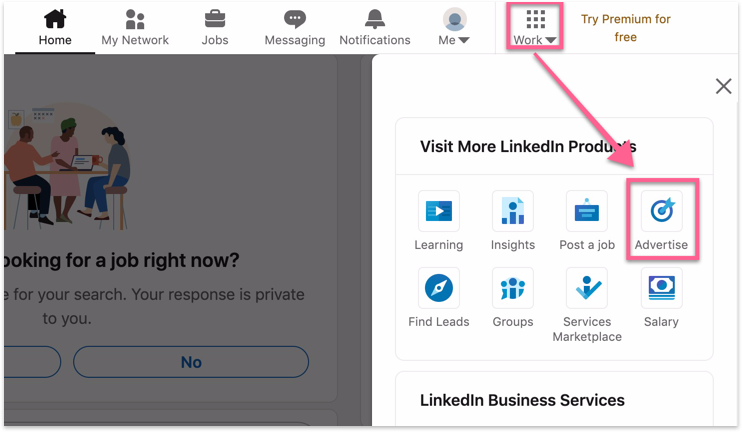Open Messaging from the navigation bar
This screenshot has height=432, width=742.
[295, 27]
